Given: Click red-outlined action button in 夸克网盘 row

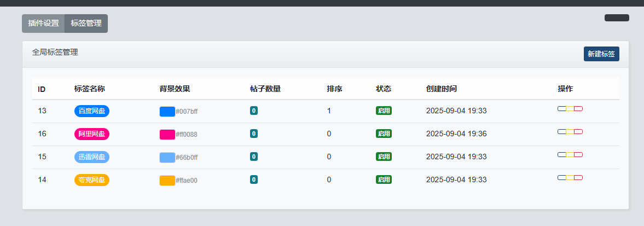Looking at the screenshot, I should (578, 178).
